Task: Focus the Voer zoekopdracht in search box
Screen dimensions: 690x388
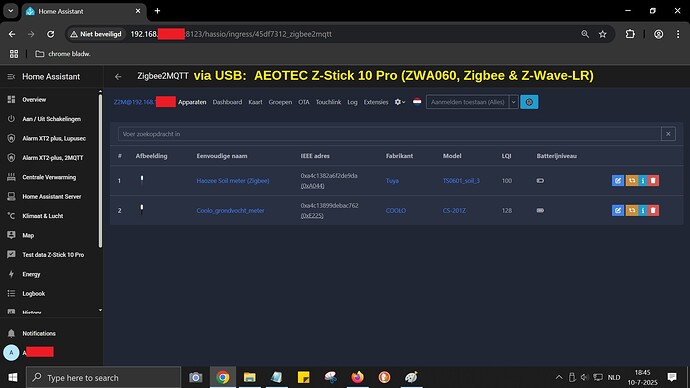Action: coord(389,134)
